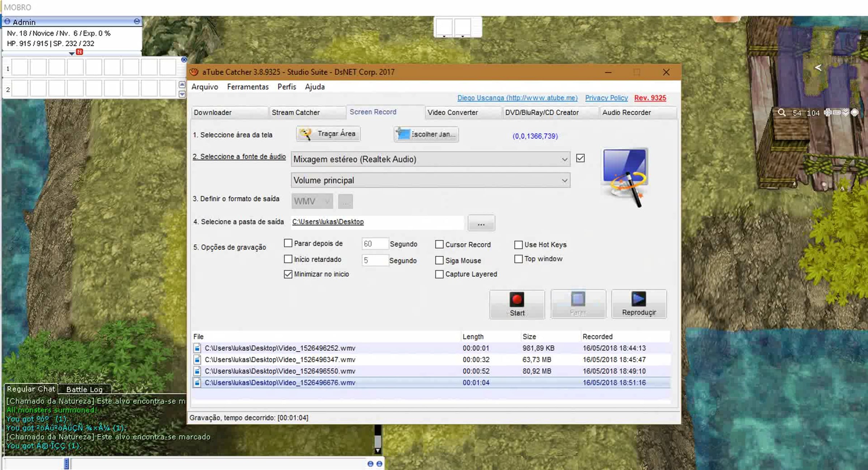Open the Diego Uscanga atube.me link

click(x=517, y=98)
